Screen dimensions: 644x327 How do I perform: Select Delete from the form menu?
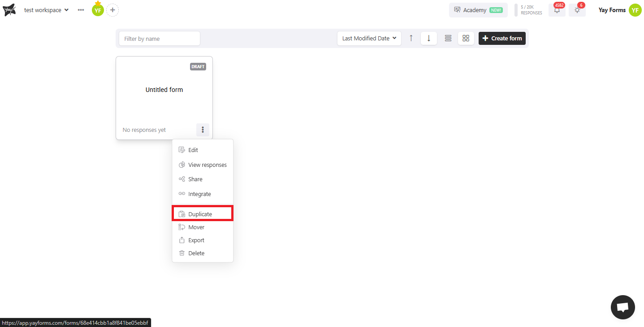coord(196,253)
